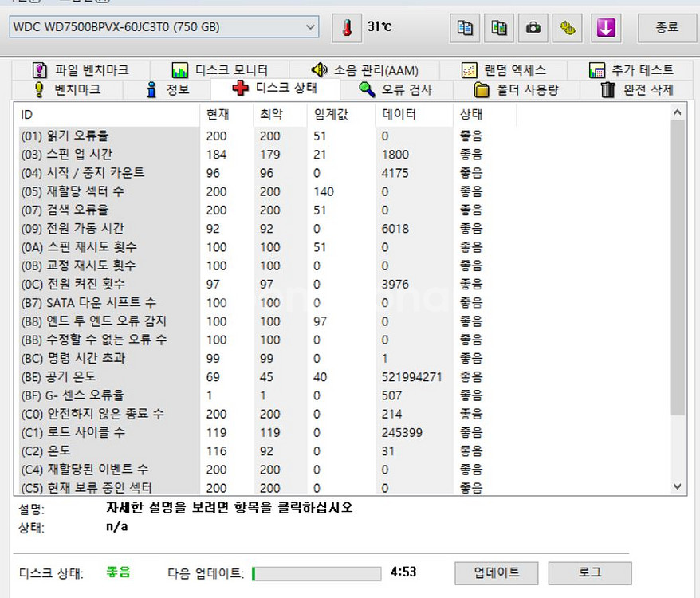The image size is (700, 598).
Task: Click the 현재 column header
Action: (226, 115)
